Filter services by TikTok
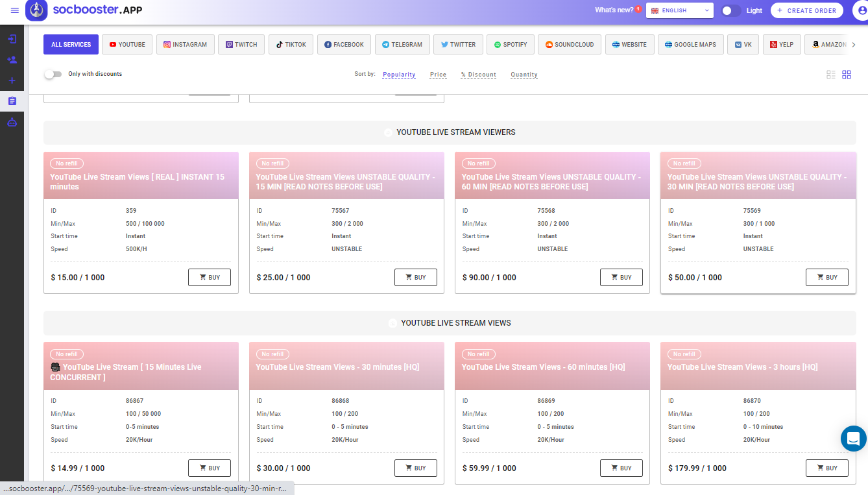 [x=291, y=45]
